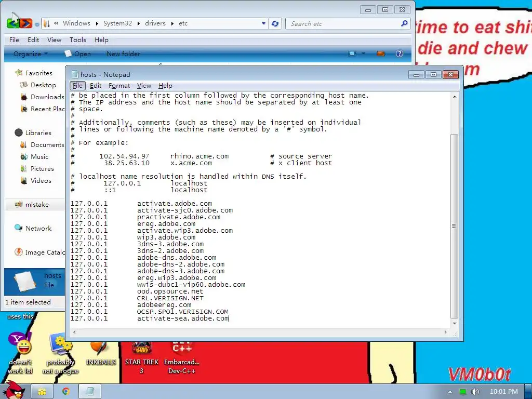Click the Open button in Explorer toolbar
532x399 pixels.
click(78, 54)
